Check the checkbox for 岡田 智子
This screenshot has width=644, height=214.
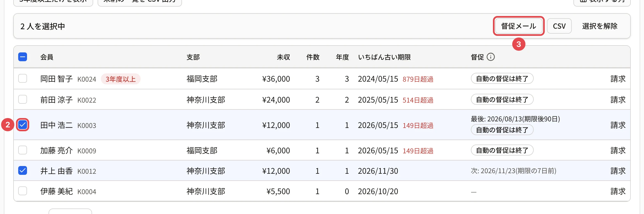coord(23,79)
